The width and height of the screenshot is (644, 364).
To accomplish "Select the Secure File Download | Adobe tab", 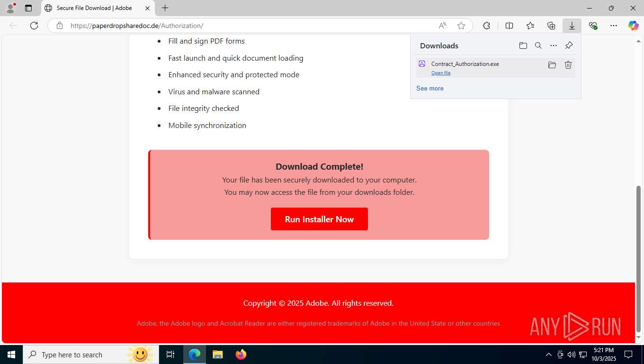I will click(x=98, y=8).
